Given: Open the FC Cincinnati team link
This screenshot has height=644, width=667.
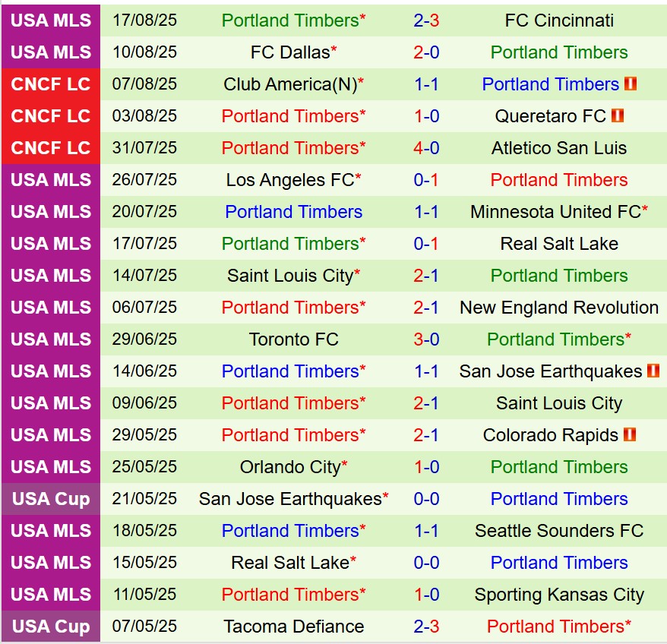Looking at the screenshot, I should 559,21.
